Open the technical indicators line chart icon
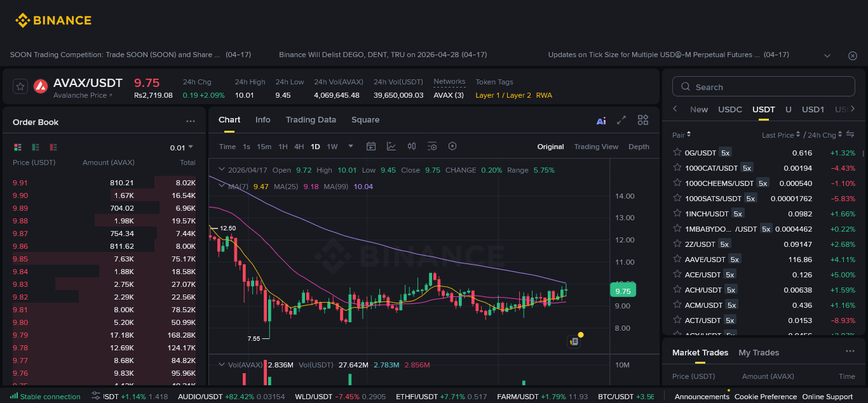868x403 pixels. click(391, 146)
